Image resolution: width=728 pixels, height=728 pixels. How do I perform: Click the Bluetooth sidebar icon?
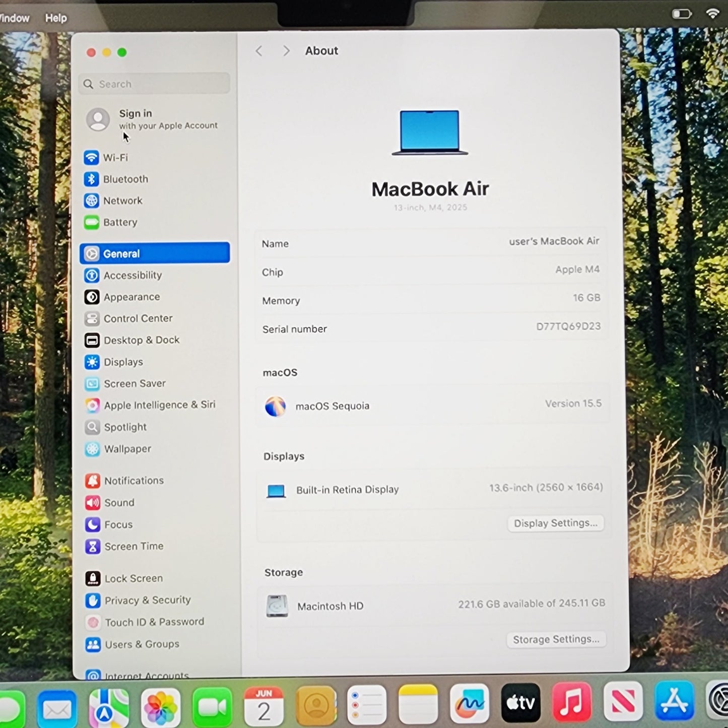(x=91, y=179)
